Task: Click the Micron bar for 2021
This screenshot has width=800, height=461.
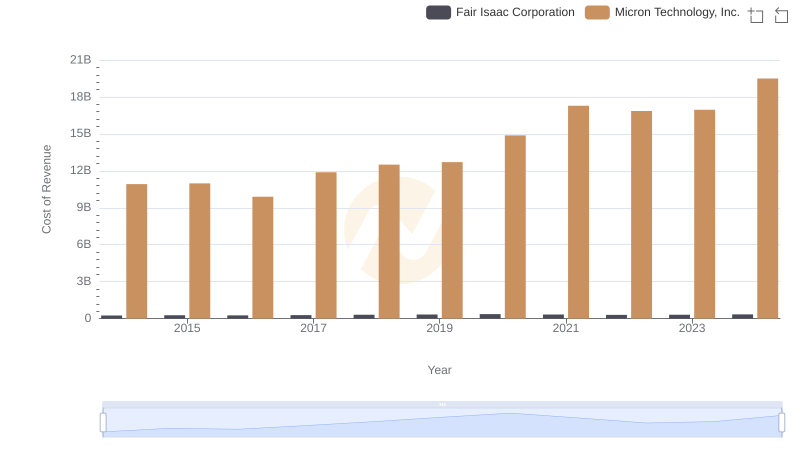Action: (579, 212)
